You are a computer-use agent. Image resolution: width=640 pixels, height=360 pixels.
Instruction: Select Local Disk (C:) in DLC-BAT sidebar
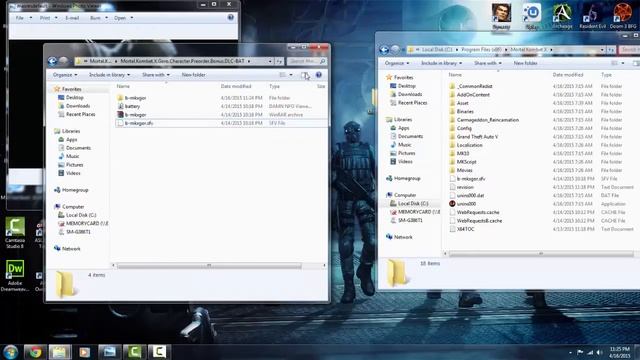pos(81,215)
